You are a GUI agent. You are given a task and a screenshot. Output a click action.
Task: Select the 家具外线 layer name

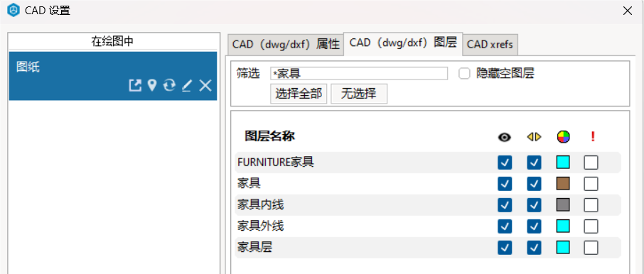(260, 226)
